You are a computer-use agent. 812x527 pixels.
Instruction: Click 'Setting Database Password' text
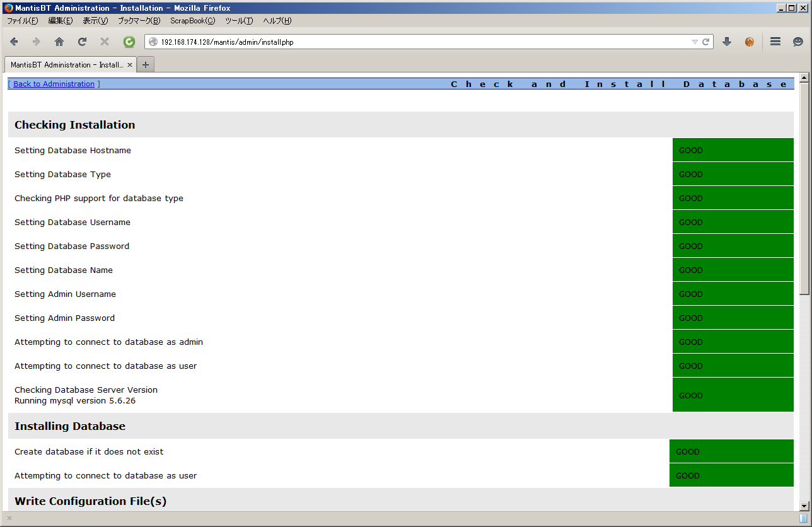click(72, 246)
